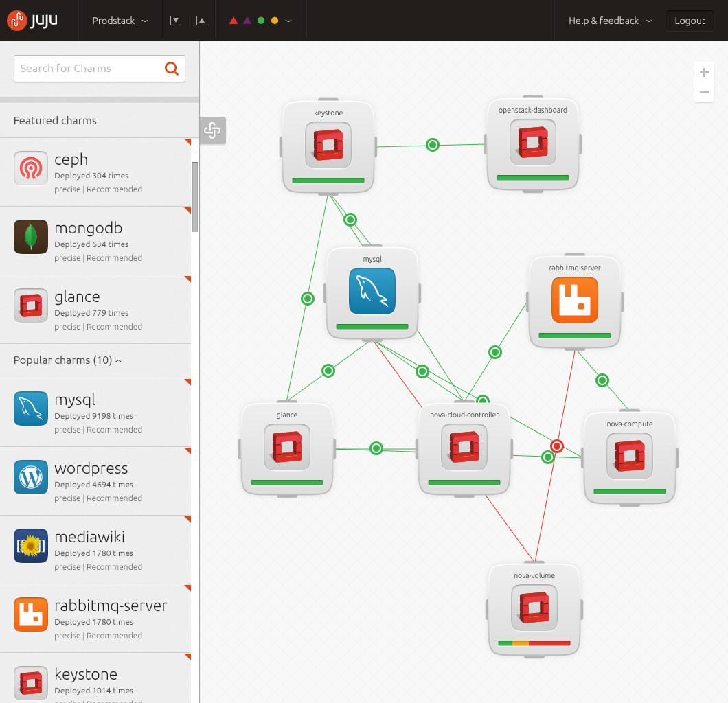Viewport: 728px width, 703px height.
Task: Click 'Deployed 1014 times' under keystone
Action: click(94, 691)
